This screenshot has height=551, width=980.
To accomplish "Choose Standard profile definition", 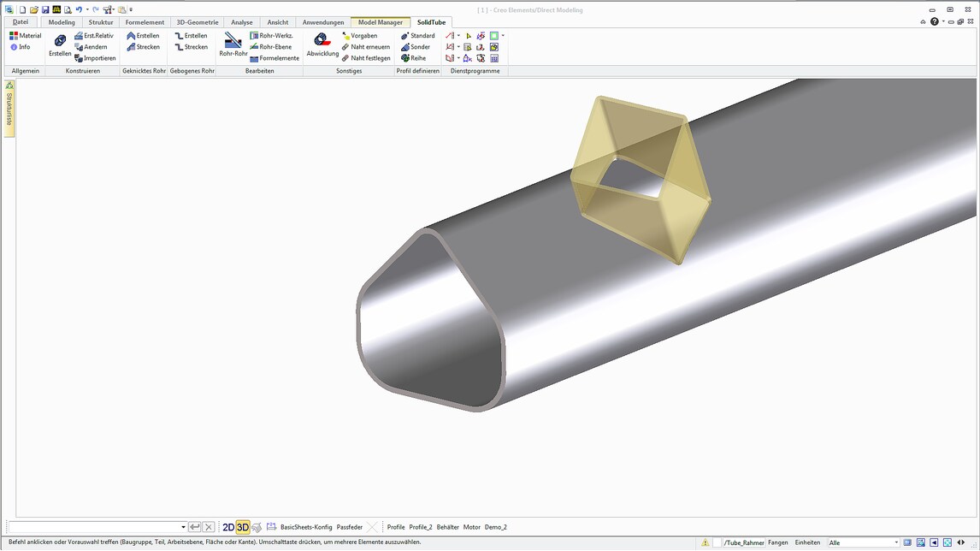I will (417, 36).
